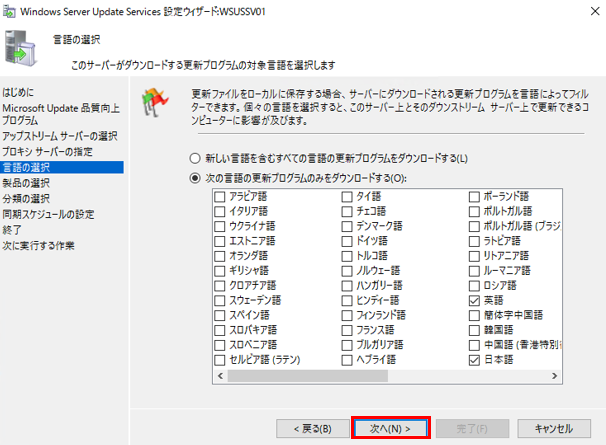The image size is (606, 445).
Task: Click language list scrollbar left arrow
Action: coord(220,376)
